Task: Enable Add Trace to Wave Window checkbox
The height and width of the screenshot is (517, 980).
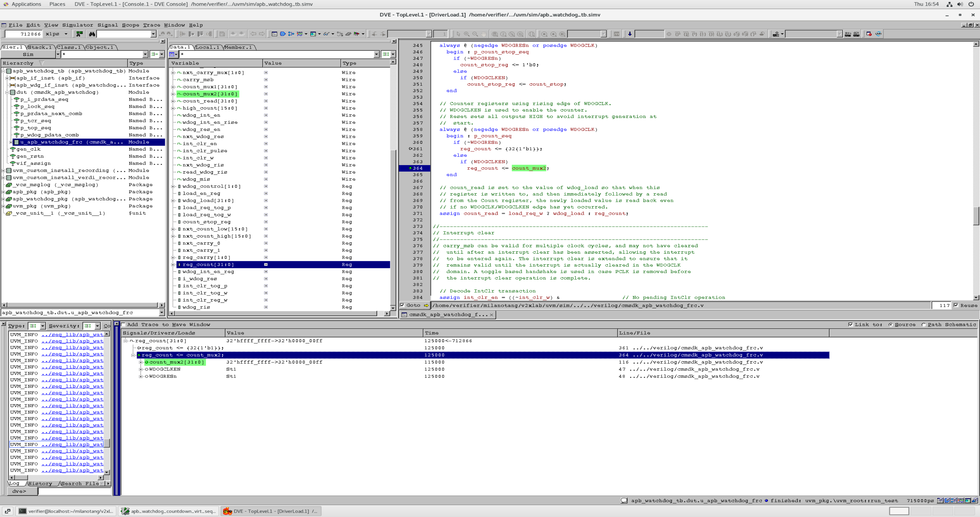Action: click(123, 325)
